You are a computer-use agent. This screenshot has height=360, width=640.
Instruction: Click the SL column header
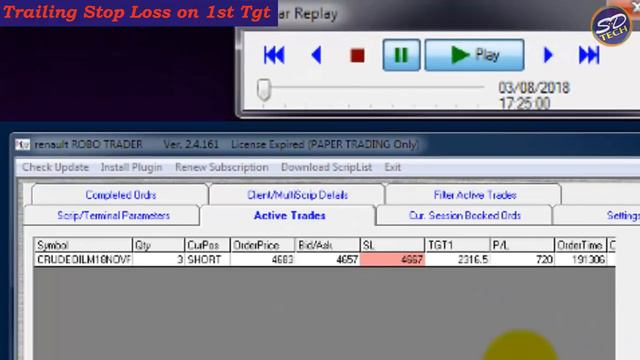pyautogui.click(x=392, y=245)
